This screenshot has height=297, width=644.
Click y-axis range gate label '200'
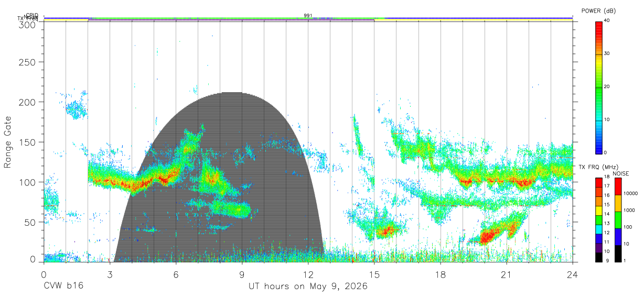[27, 102]
